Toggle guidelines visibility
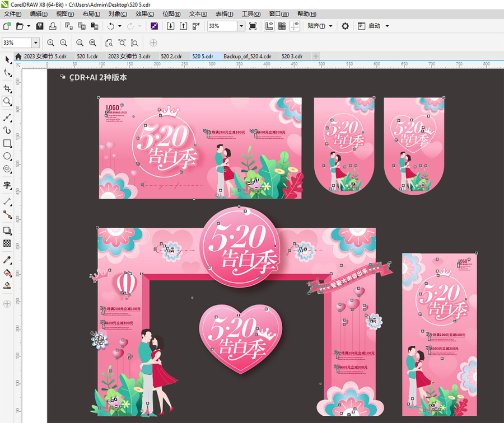 pyautogui.click(x=295, y=26)
